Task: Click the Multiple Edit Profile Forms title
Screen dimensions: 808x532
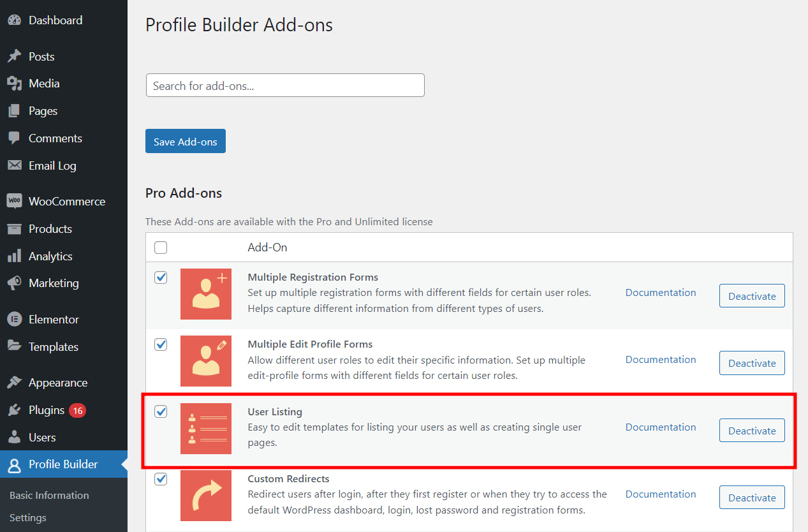Action: (310, 344)
